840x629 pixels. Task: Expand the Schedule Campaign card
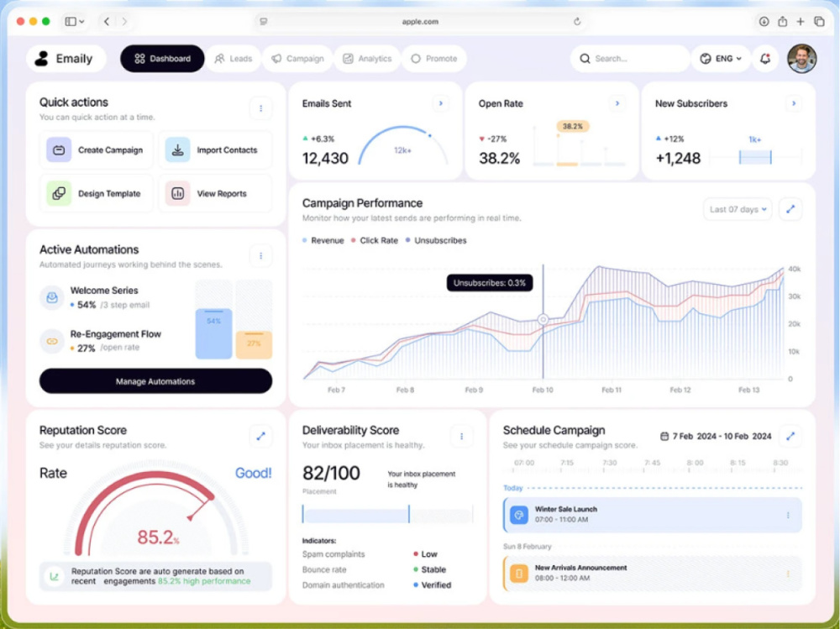pyautogui.click(x=790, y=436)
